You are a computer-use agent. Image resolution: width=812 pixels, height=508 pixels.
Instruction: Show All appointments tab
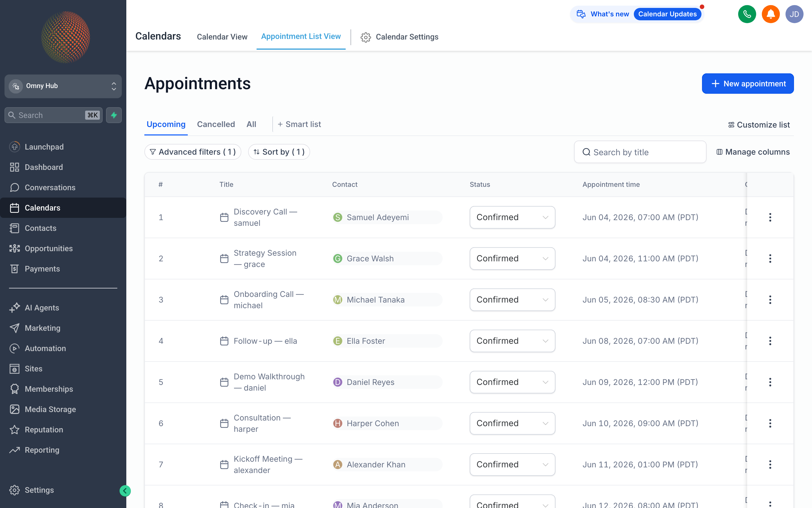[x=251, y=124]
